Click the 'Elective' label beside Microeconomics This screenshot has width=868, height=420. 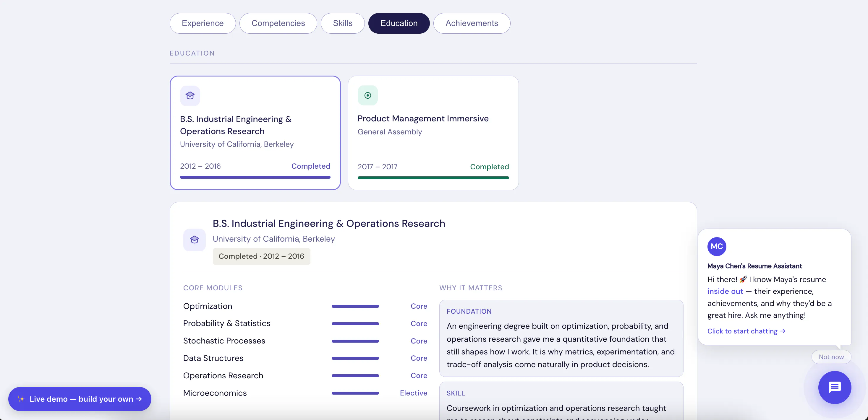coord(413,393)
